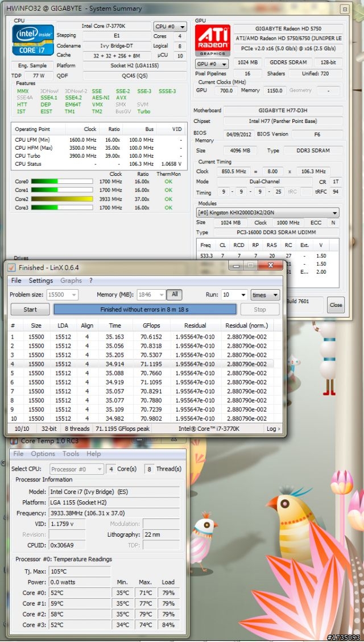The image size is (364, 642).
Task: Select LinX result row 10 with 70.9802 GFlops
Action: 140,418
